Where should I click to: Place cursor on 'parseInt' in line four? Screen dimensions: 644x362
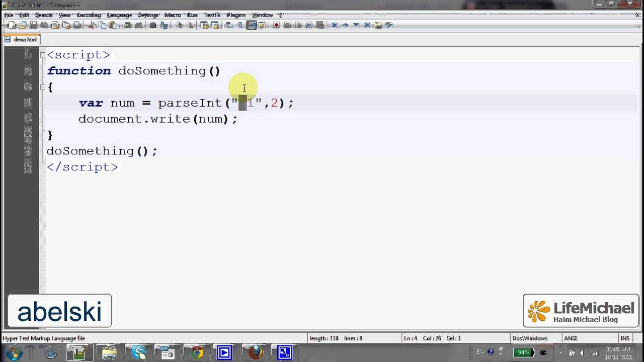pyautogui.click(x=190, y=103)
